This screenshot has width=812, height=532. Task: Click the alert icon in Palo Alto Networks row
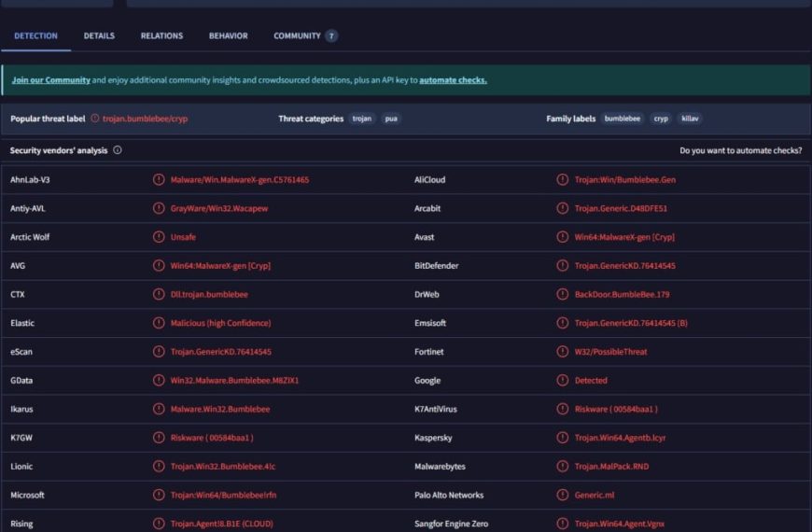pyautogui.click(x=563, y=495)
